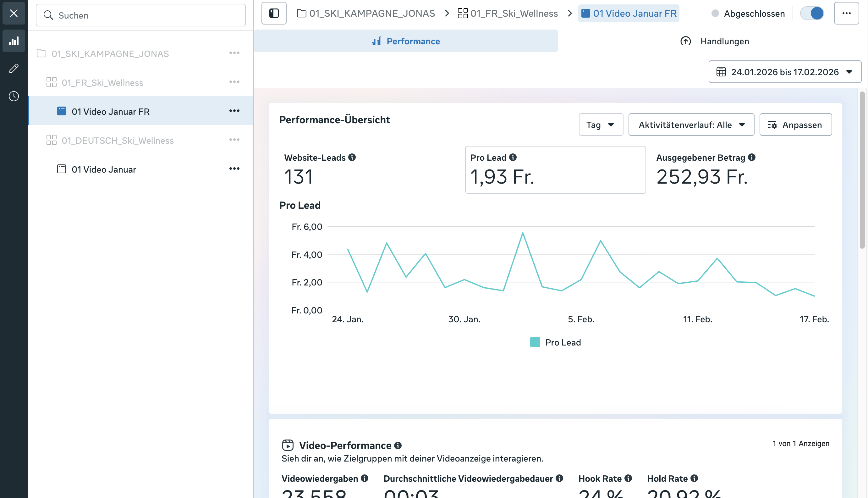868x498 pixels.
Task: Click the info icon beside Hook Rate
Action: [x=628, y=478]
